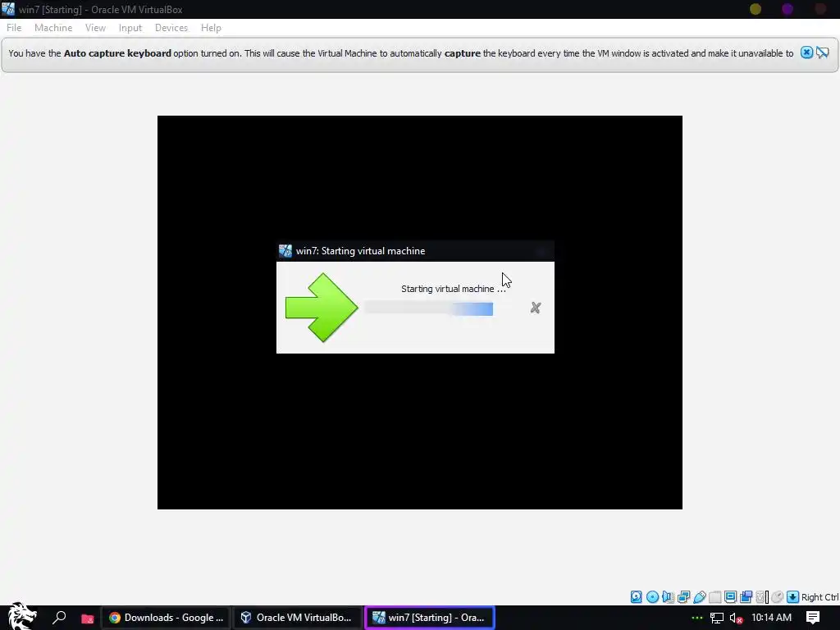Click the hard disk activity status icon
Viewport: 840px width, 630px height.
coord(636,597)
